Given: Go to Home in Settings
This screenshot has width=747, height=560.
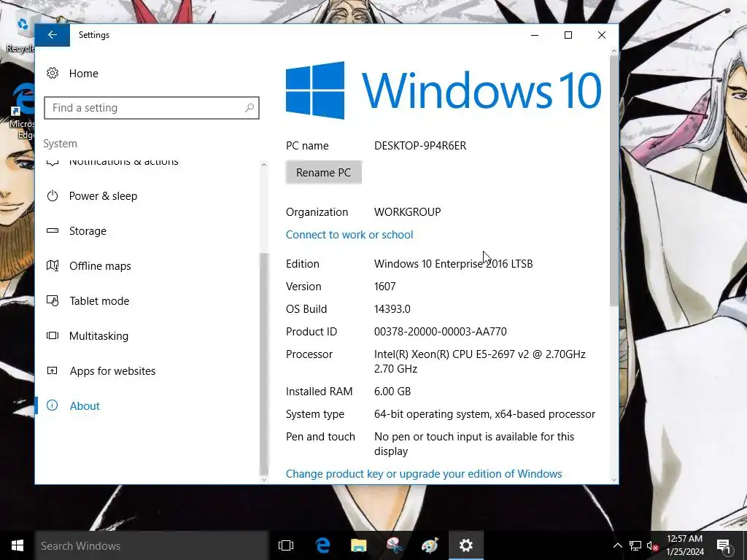Looking at the screenshot, I should pyautogui.click(x=83, y=74).
